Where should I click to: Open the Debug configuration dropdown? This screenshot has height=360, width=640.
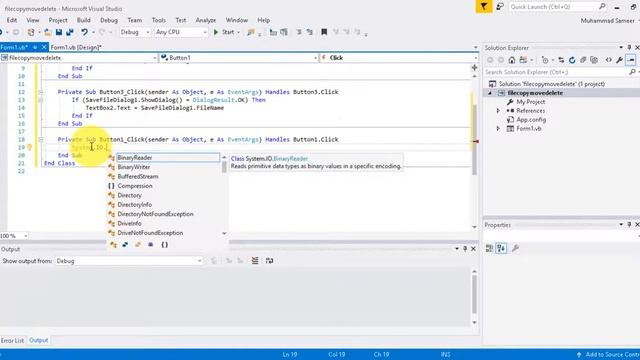[135, 32]
